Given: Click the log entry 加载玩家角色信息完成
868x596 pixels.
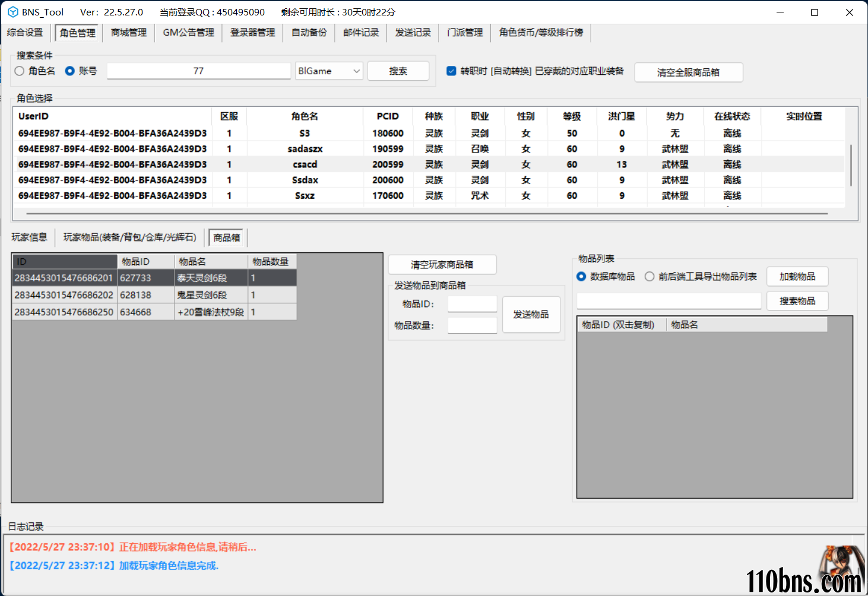Looking at the screenshot, I should [x=114, y=566].
